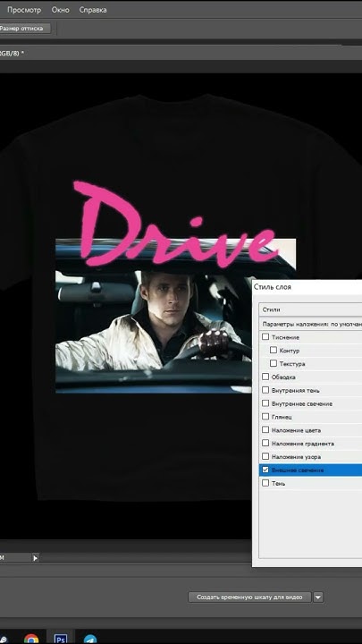Click Создать временную шкалу для видео button

(x=249, y=597)
